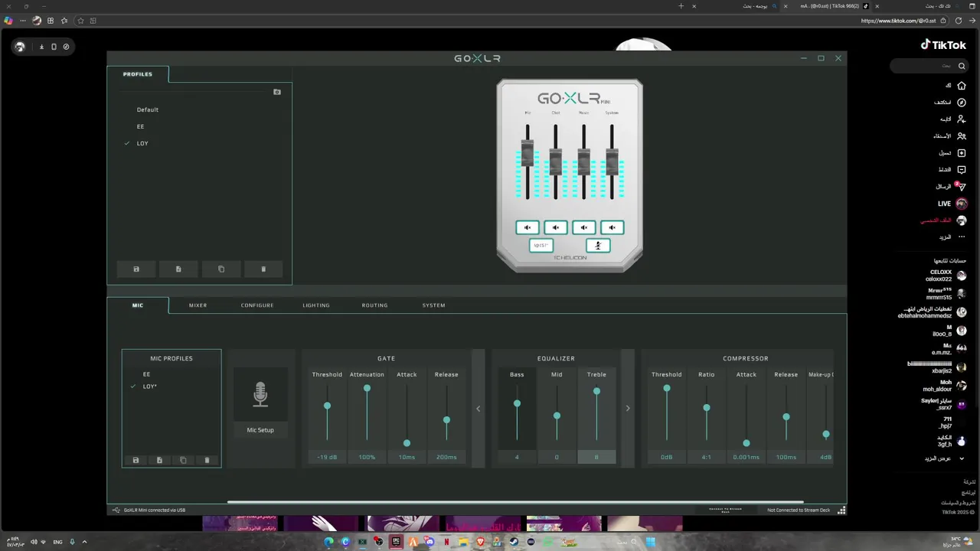Viewport: 980px width, 551px height.
Task: Delete the mic profile in Mic Profiles
Action: coord(207,460)
